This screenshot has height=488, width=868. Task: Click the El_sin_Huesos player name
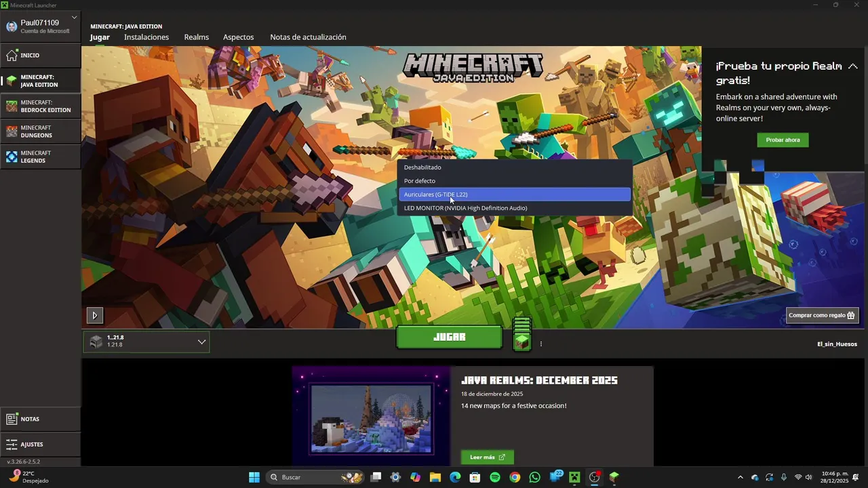click(x=837, y=344)
